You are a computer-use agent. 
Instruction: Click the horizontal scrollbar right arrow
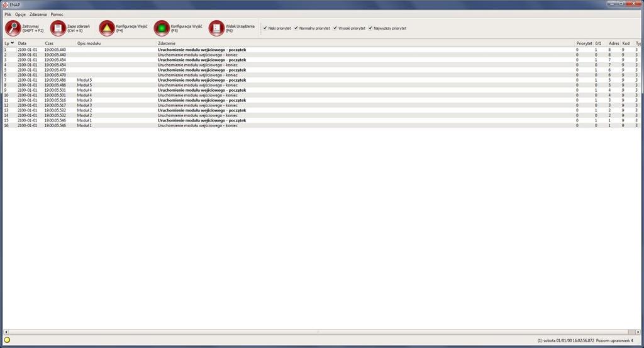(x=638, y=332)
